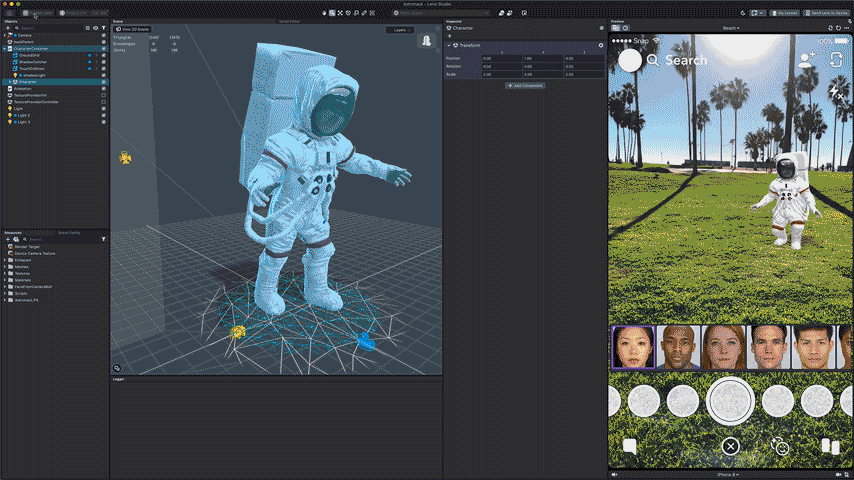This screenshot has width=854, height=480.
Task: Click the My Lenses button
Action: (784, 13)
